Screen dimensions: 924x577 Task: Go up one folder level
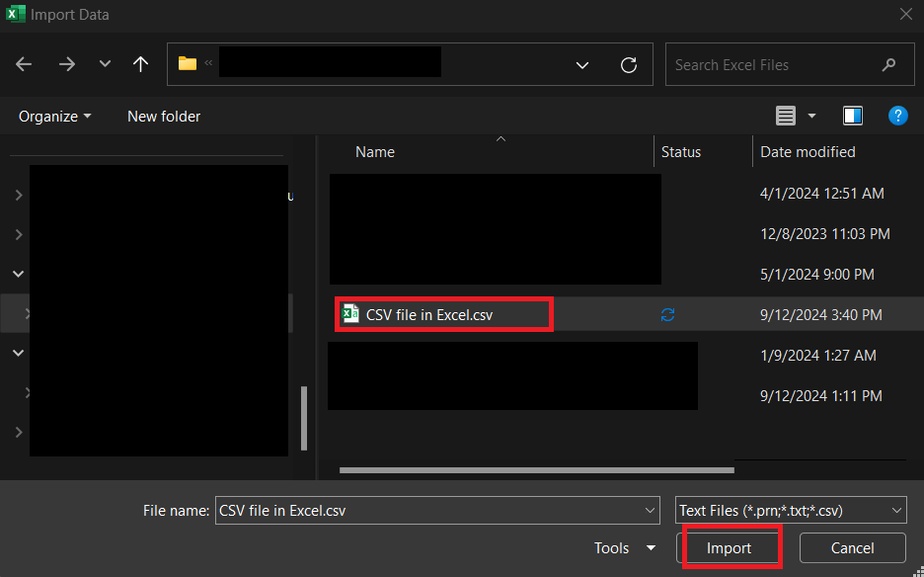140,64
